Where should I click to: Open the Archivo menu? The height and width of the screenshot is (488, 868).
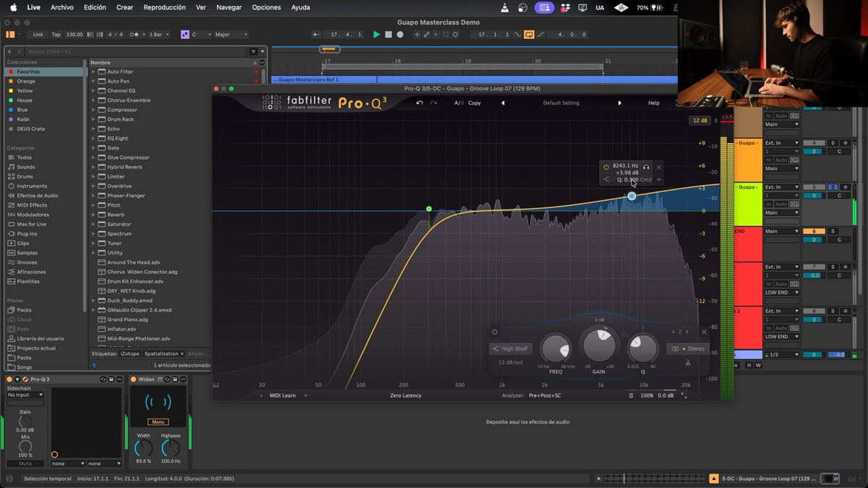tap(62, 7)
